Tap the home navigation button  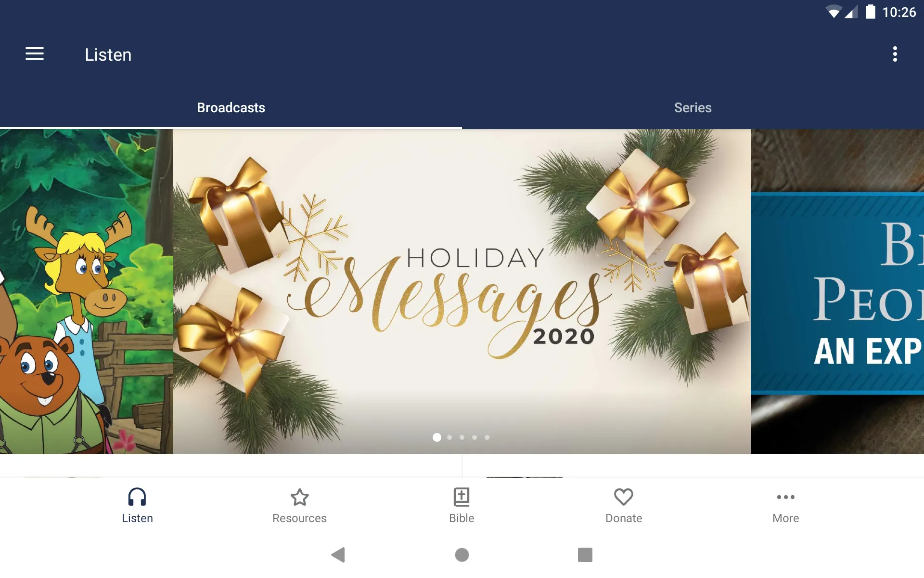point(462,554)
